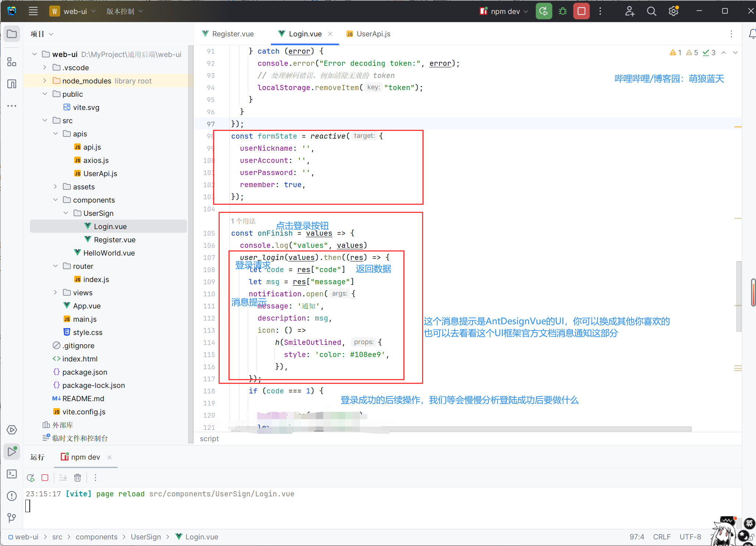Click the script breadcrumb below editor
Image resolution: width=756 pixels, height=546 pixels.
click(209, 439)
